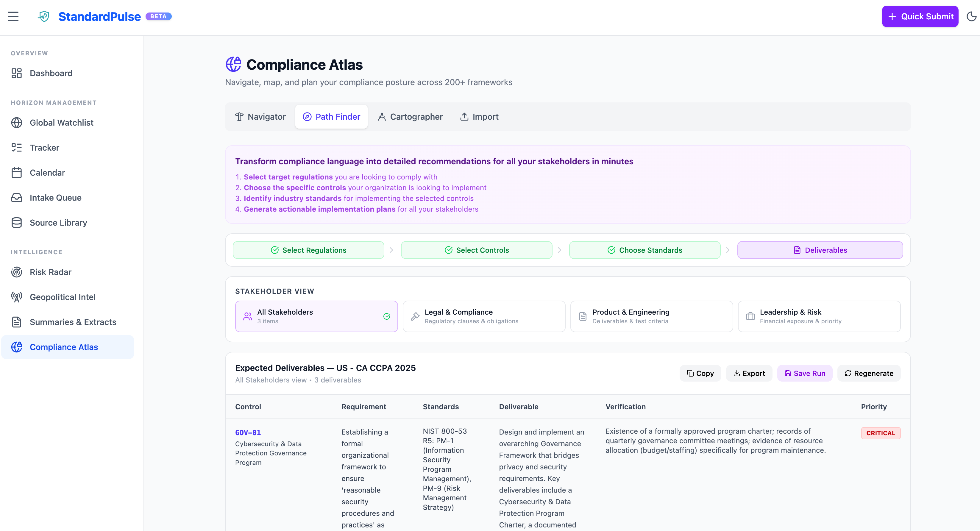Select the Risk Radar intelligence icon
Screen dimensions: 980x531
pos(17,272)
